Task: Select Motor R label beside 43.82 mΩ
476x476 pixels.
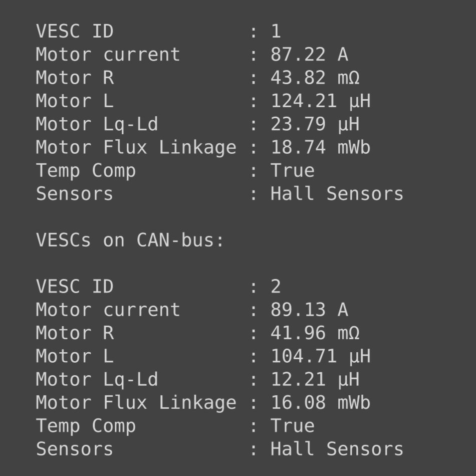Action: click(x=75, y=78)
